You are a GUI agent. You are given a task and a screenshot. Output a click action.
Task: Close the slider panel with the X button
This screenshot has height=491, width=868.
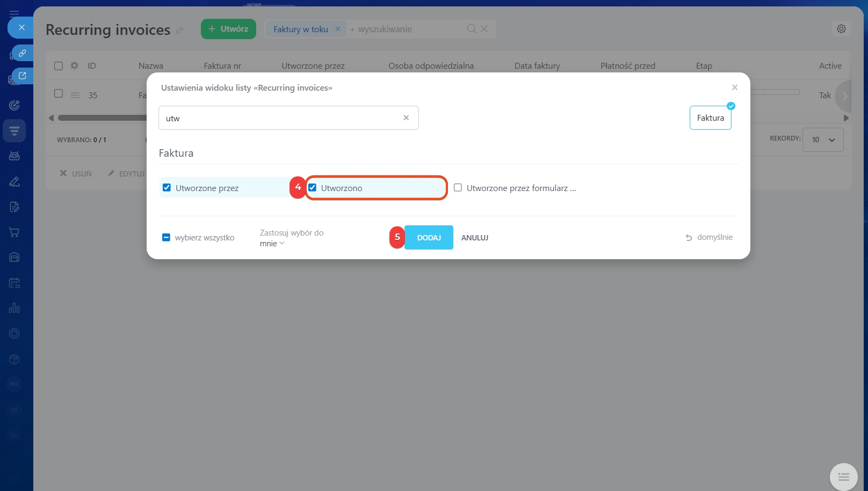(21, 27)
